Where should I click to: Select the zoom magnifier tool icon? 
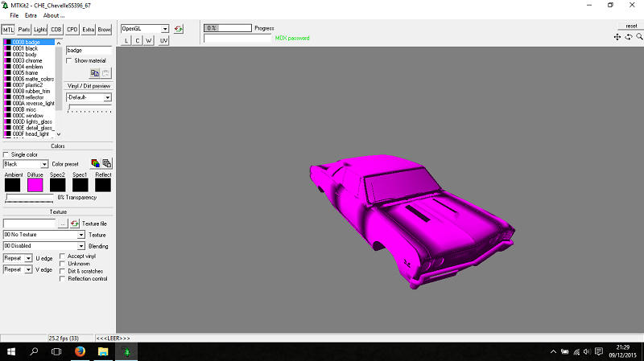pyautogui.click(x=639, y=37)
